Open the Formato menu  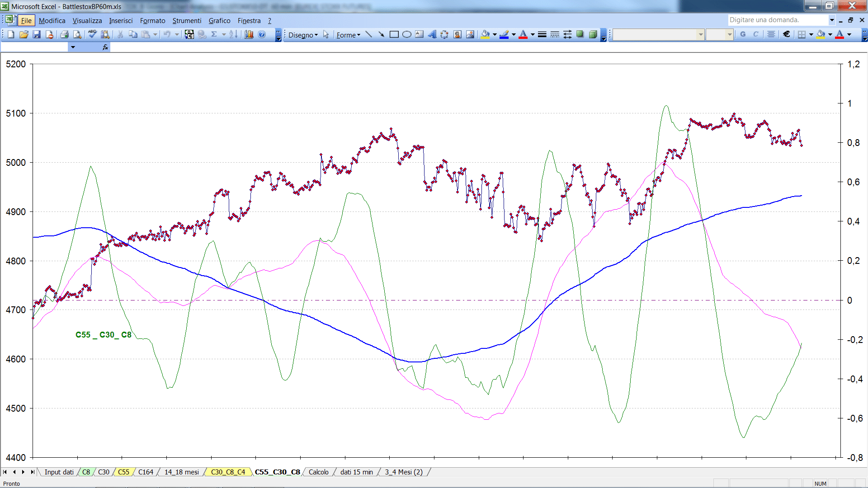[x=152, y=20]
